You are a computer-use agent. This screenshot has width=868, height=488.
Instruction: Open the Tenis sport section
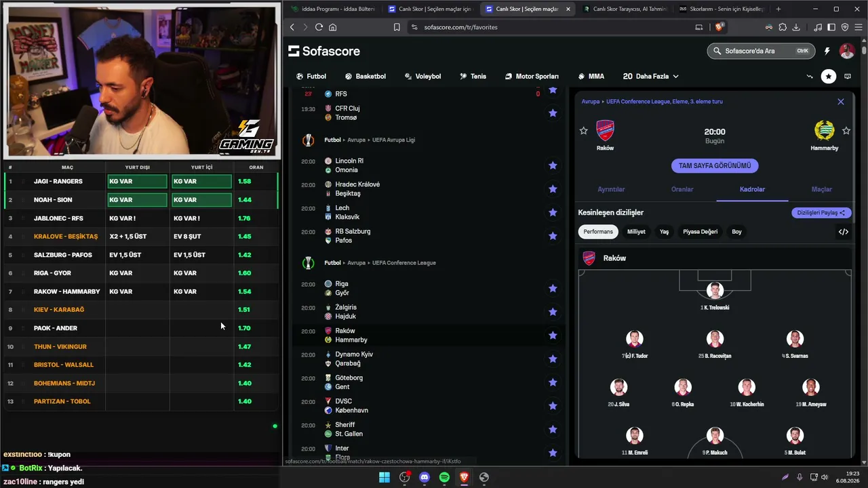coord(473,77)
